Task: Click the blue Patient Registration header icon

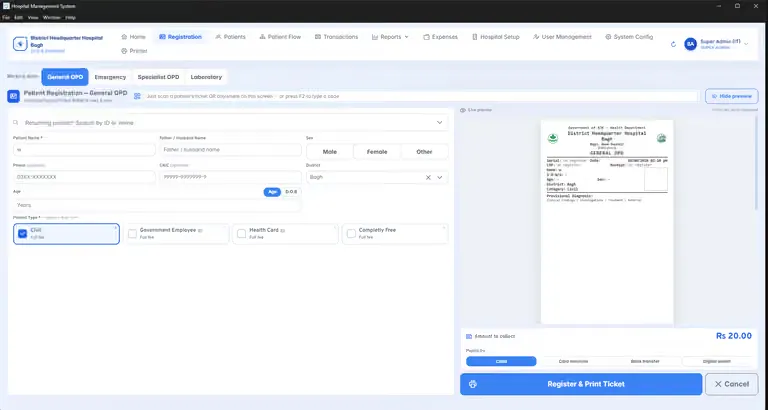Action: 13,96
